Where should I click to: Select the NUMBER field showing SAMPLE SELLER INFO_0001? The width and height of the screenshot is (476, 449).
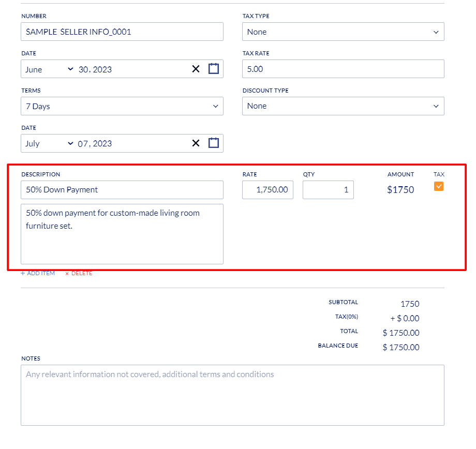(122, 32)
